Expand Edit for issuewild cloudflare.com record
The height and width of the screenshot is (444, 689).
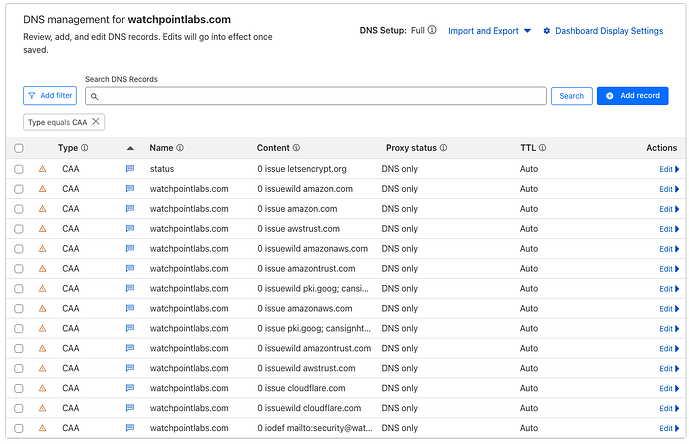(668, 408)
